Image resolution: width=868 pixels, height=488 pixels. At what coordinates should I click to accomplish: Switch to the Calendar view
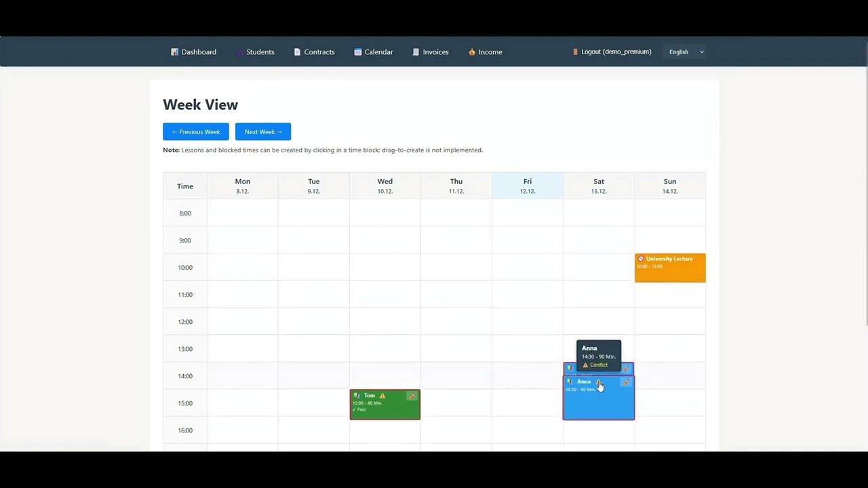point(374,52)
